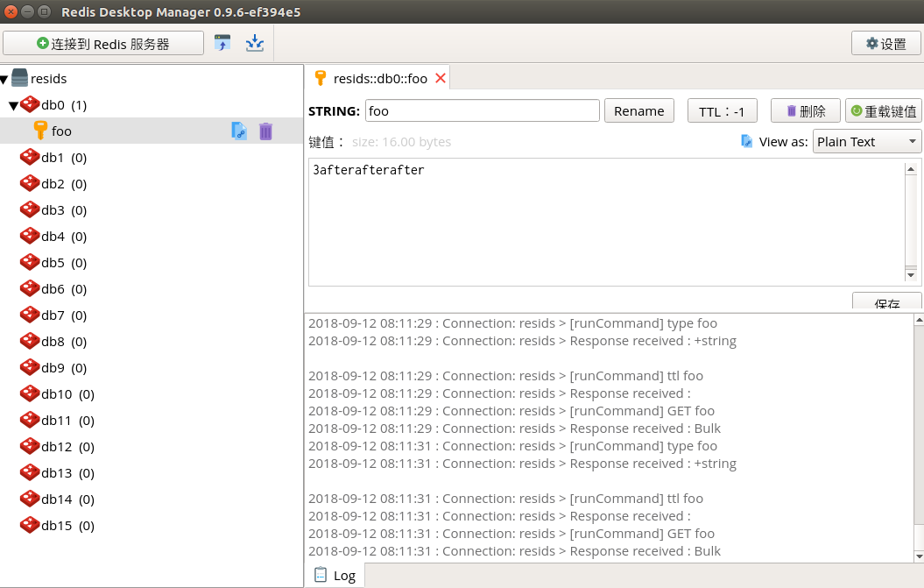Image resolution: width=924 pixels, height=588 pixels.
Task: Click the db12 database icon
Action: [x=30, y=447]
